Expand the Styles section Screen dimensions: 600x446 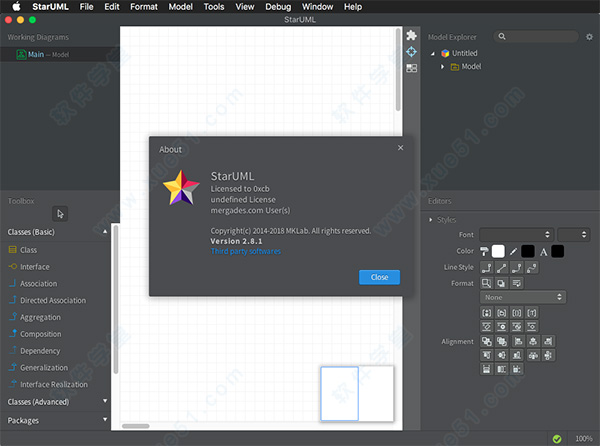pyautogui.click(x=430, y=220)
